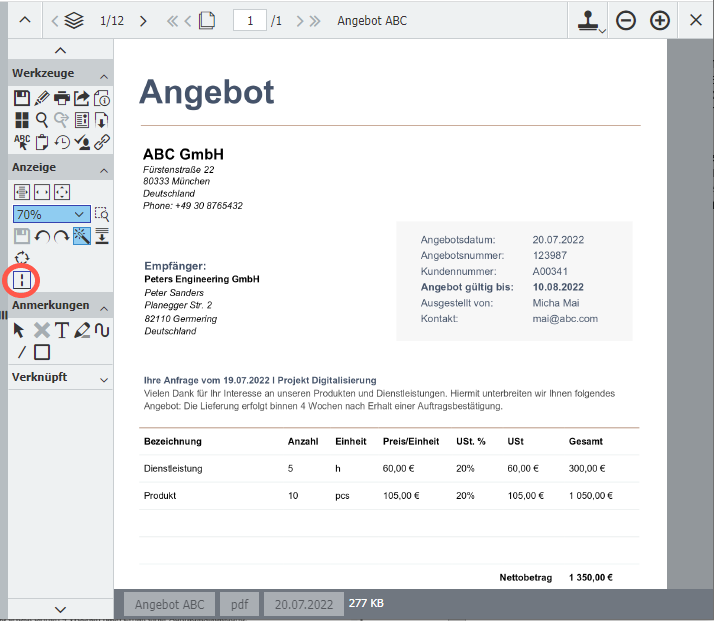Screen dimensions: 714x621
Task: Go to next document in stack
Action: click(143, 21)
